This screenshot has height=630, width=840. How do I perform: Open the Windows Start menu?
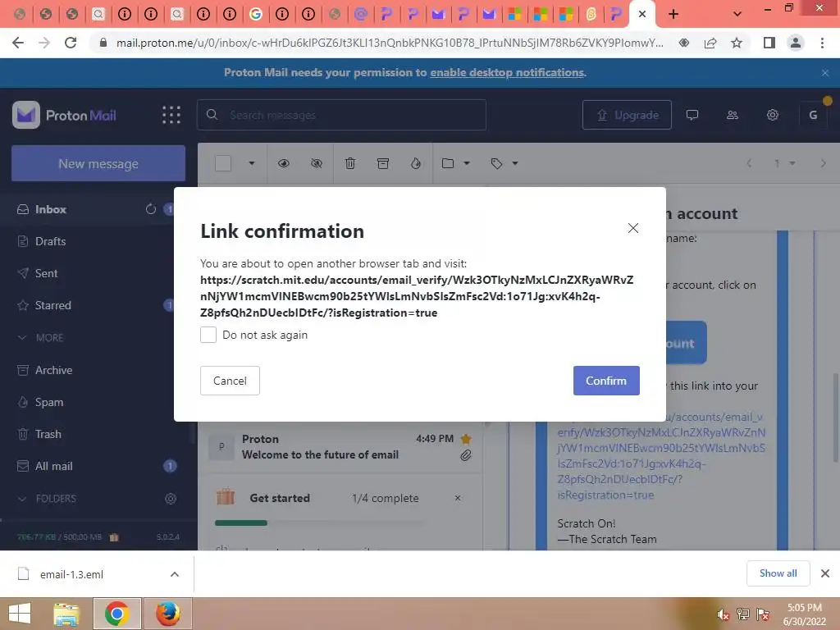[x=20, y=614]
